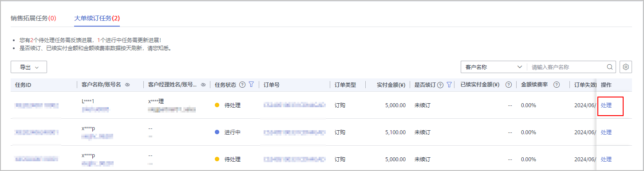Open the table column settings gear icon
644x171 pixels.
coord(626,67)
